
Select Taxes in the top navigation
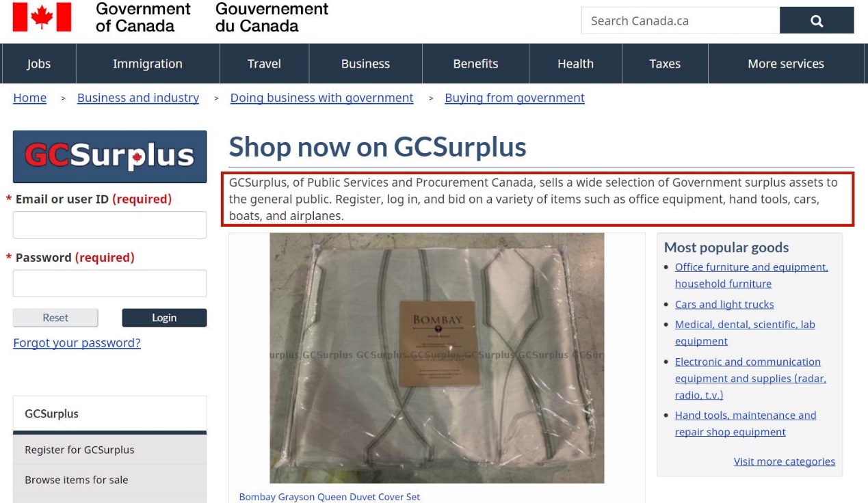(x=665, y=64)
